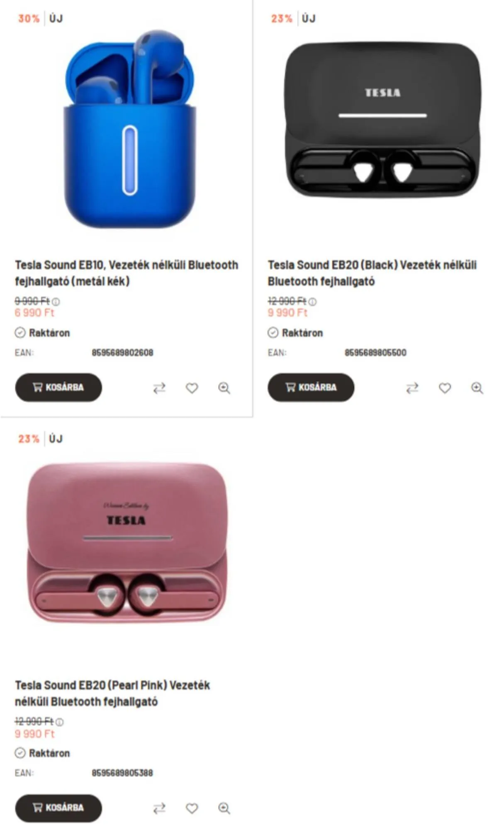Click info icon beside 9 990 Ft old price
This screenshot has width=504, height=830.
point(56,302)
